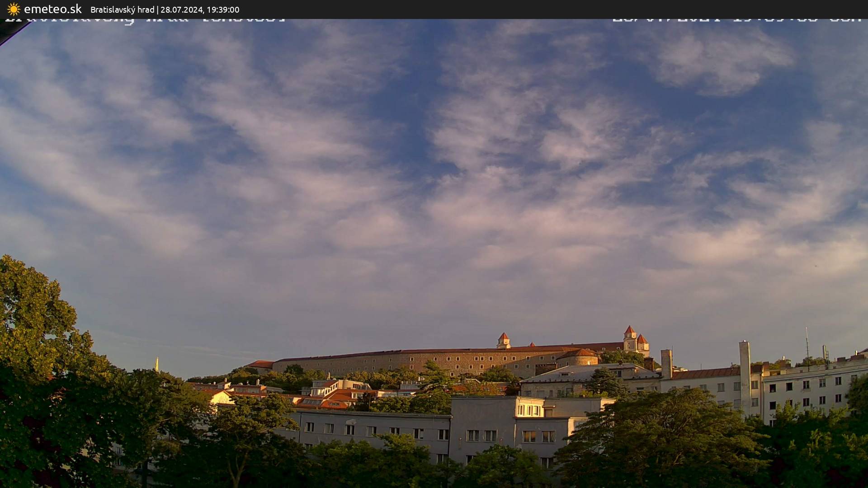Click the webcam image to enlarge it
868x488 pixels.
click(434, 253)
